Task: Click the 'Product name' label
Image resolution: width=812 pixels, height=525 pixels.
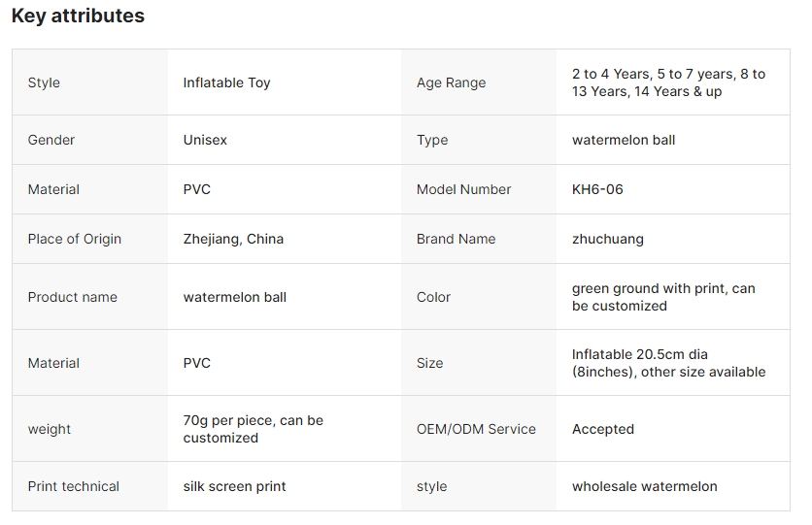Action: tap(72, 297)
